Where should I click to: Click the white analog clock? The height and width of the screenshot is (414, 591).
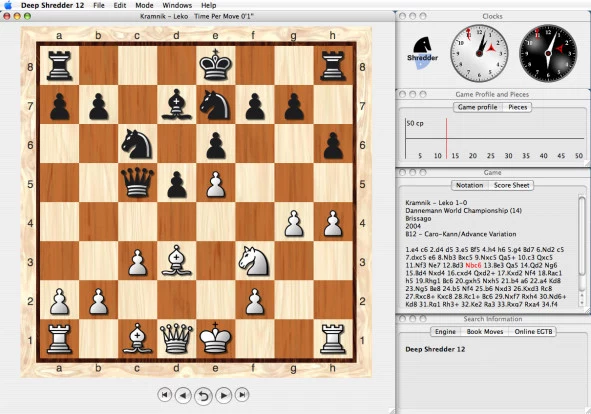[479, 53]
